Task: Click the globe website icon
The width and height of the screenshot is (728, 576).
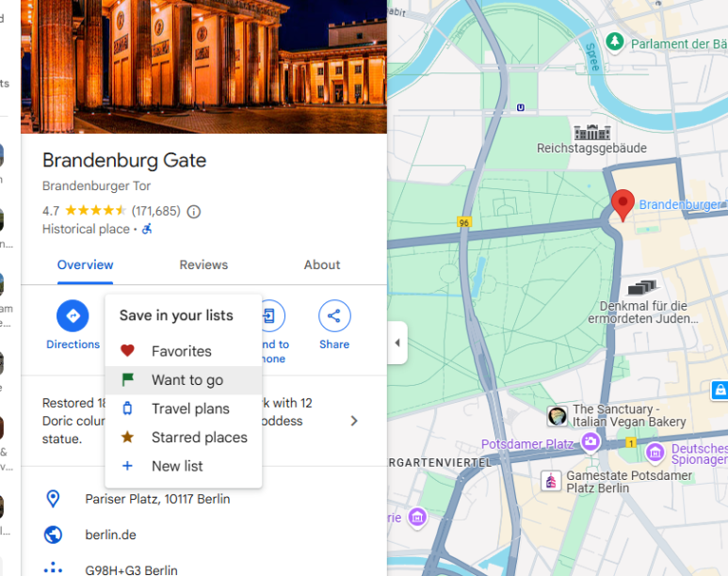Action: click(x=53, y=535)
